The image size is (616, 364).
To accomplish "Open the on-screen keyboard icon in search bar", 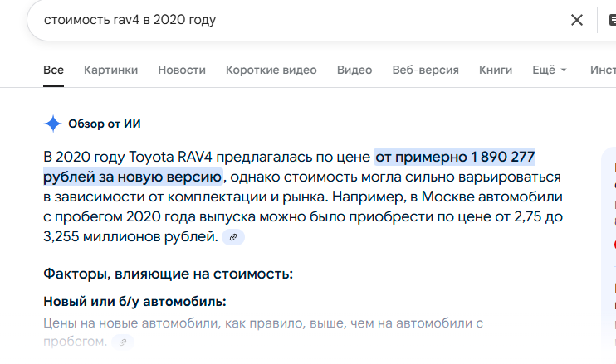I will coord(613,20).
